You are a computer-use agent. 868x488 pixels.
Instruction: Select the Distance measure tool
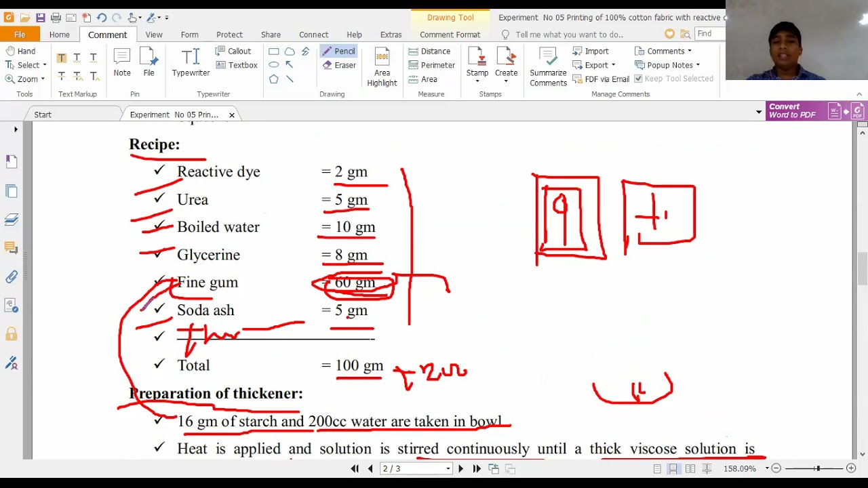tap(429, 52)
